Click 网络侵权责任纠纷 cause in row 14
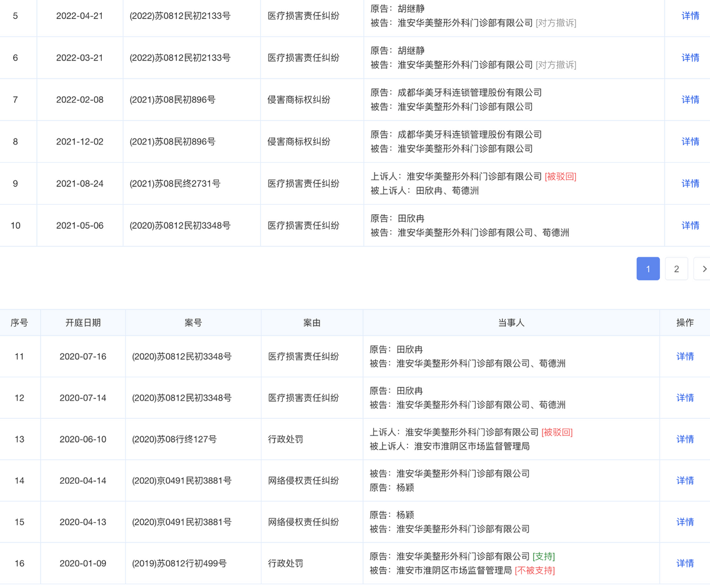The height and width of the screenshot is (588, 710). click(x=304, y=480)
